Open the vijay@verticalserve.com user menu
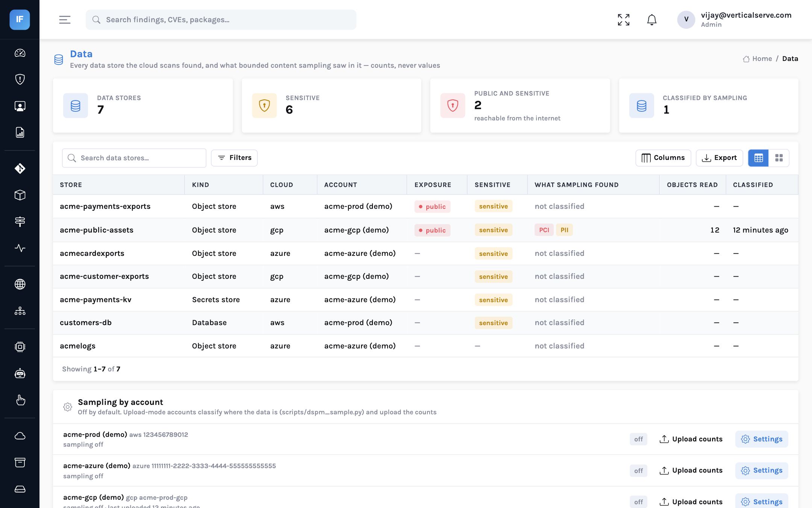Image resolution: width=812 pixels, height=508 pixels. point(734,20)
